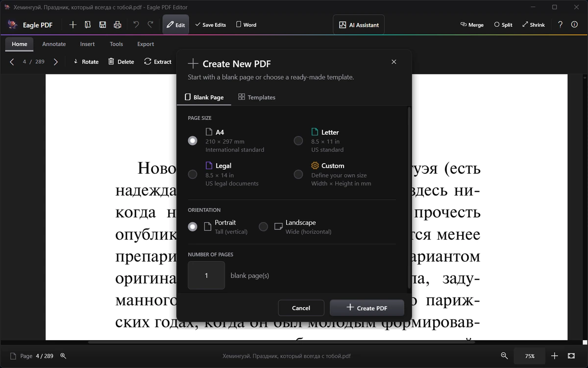The image size is (588, 368).
Task: Click Cancel in the dialog
Action: tap(301, 308)
